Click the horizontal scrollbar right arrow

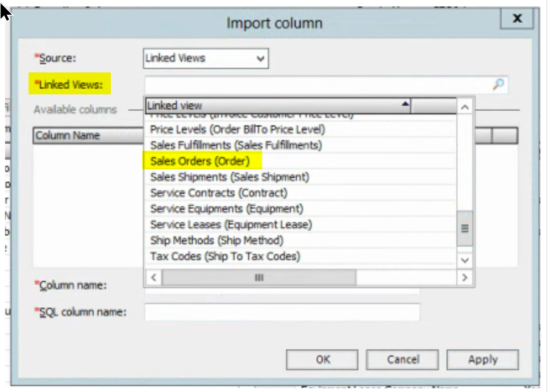point(465,277)
